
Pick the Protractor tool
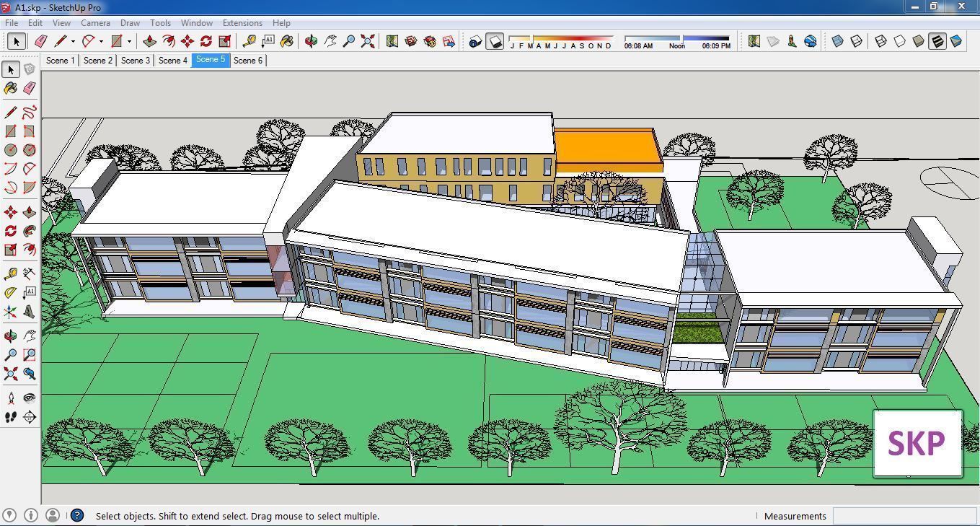point(11,292)
